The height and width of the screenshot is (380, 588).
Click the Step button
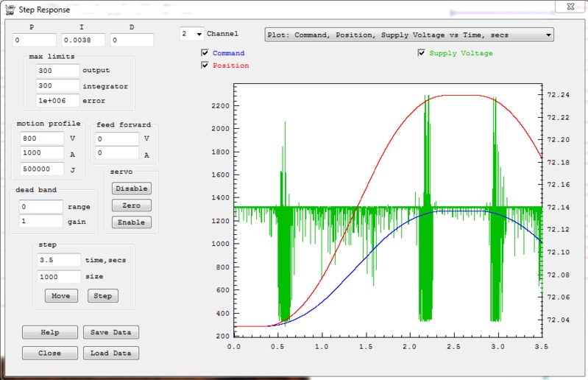coord(102,295)
